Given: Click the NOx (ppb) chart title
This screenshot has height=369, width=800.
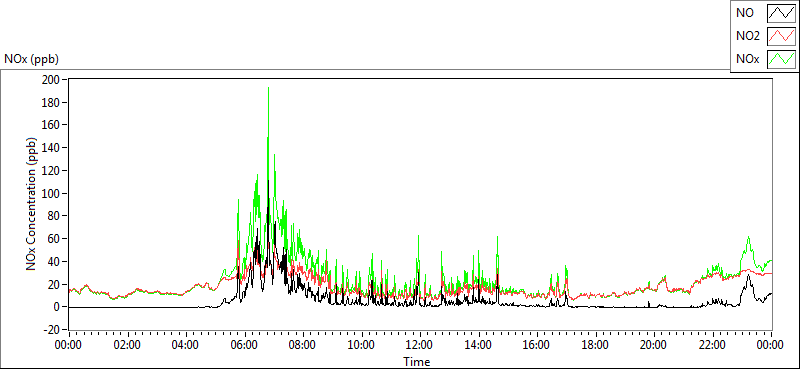Looking at the screenshot, I should [x=32, y=59].
